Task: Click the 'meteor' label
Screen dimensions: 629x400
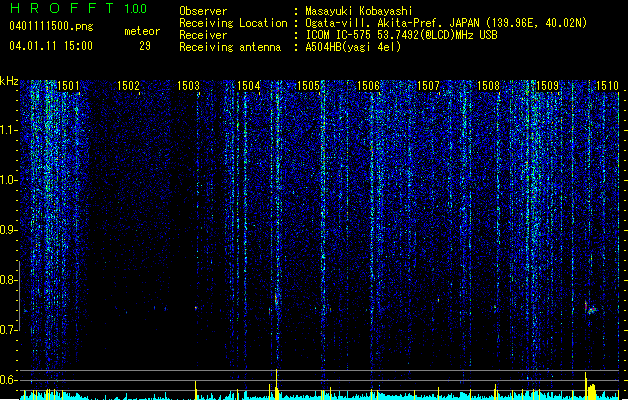Action: tap(142, 31)
